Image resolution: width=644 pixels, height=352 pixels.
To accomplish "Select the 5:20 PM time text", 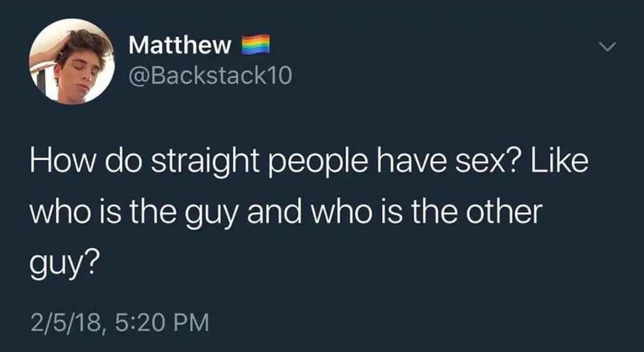I will (162, 322).
